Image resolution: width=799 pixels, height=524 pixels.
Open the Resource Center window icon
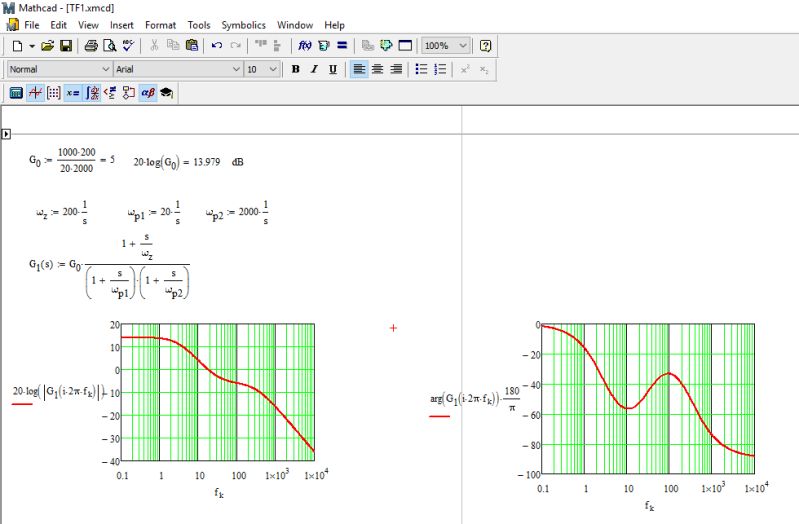click(x=405, y=46)
